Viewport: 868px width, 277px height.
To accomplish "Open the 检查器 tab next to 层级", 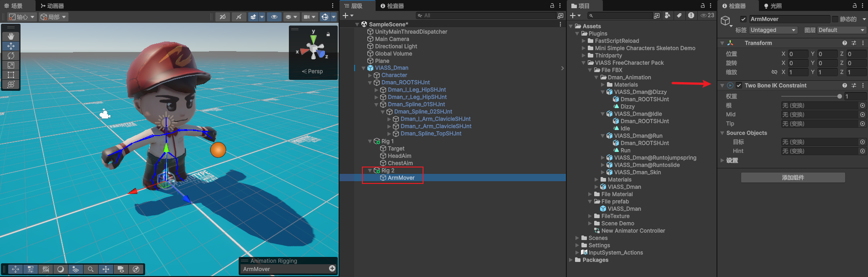I will coord(392,5).
